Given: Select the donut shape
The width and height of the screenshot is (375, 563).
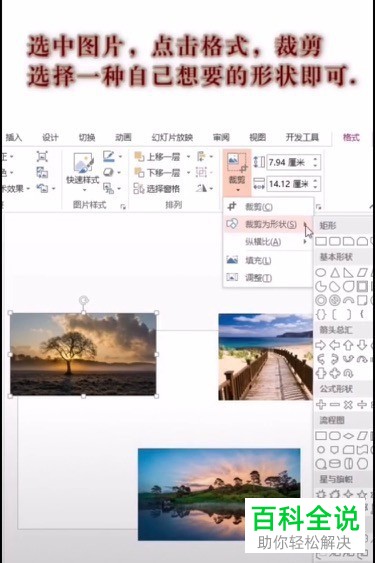Looking at the screenshot, I should pos(321,300).
